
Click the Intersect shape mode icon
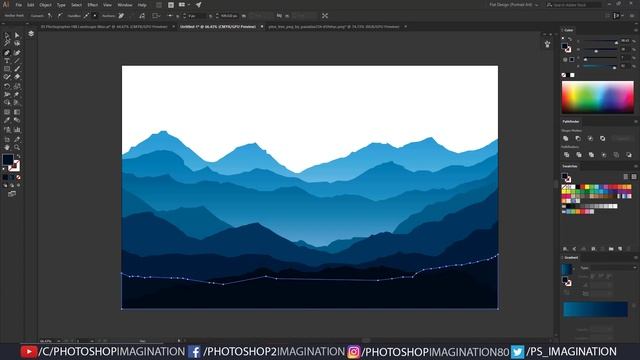(x=590, y=138)
